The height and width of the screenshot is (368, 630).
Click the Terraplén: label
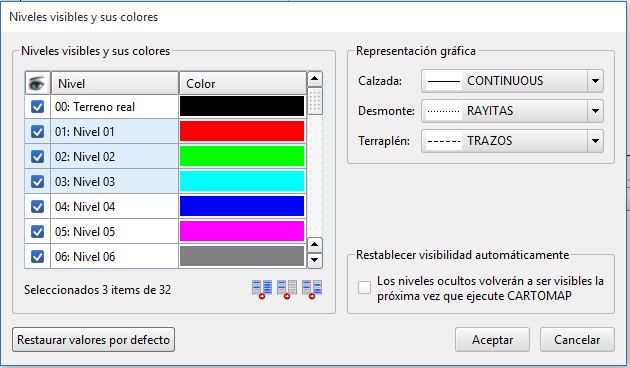coord(384,141)
